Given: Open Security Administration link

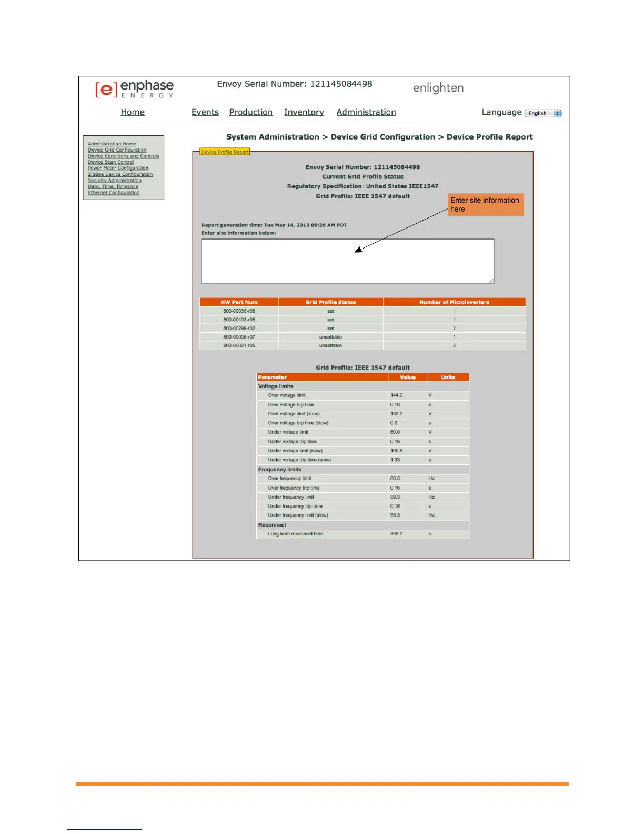Looking at the screenshot, I should point(115,181).
